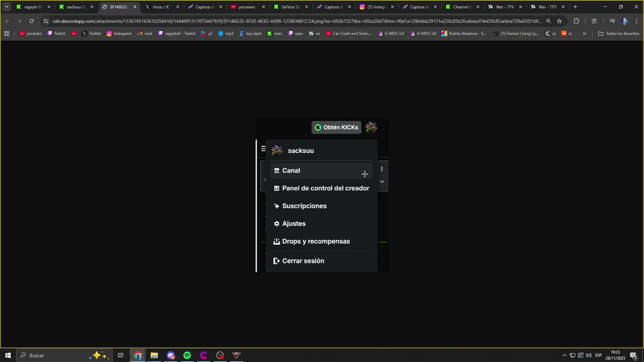Image resolution: width=644 pixels, height=362 pixels.
Task: Click the Obtén KICKs button in the image
Action: click(336, 127)
